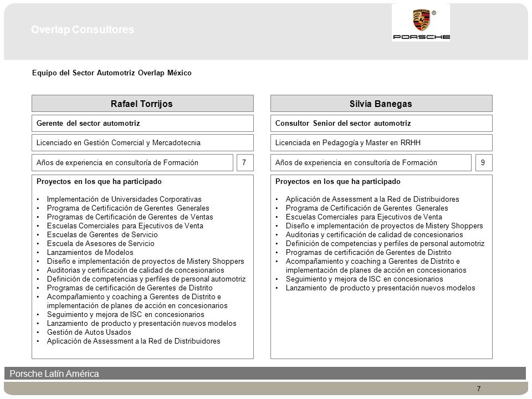Click Silvia's 'Auditorias y certificación de calidad' bullet

(x=374, y=234)
